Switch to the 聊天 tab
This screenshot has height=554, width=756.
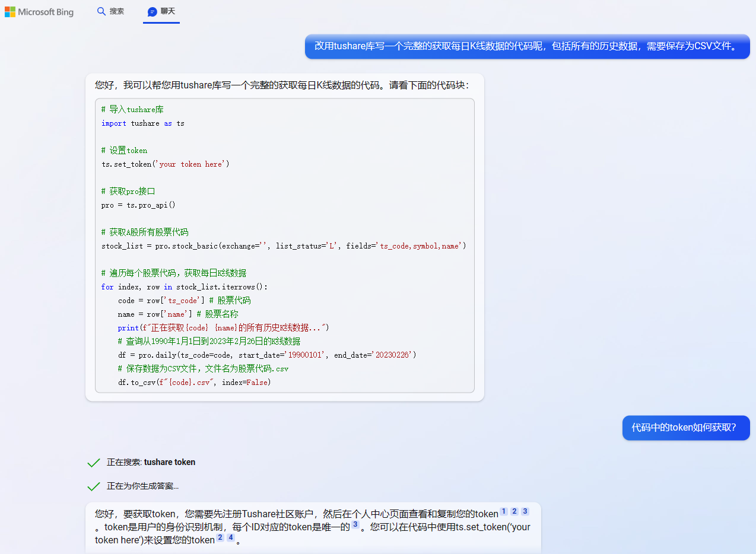(161, 11)
